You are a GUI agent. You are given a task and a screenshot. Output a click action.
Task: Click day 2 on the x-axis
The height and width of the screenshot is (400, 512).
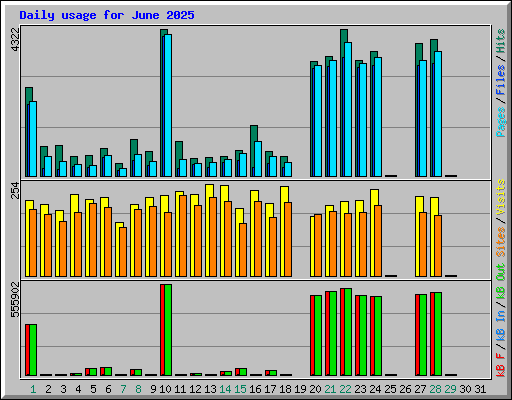48,389
